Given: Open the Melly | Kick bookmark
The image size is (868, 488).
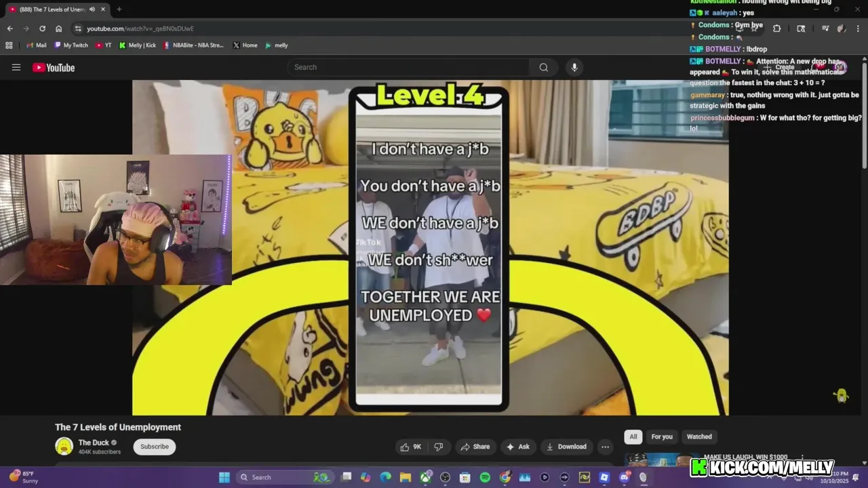Looking at the screenshot, I should tap(138, 45).
